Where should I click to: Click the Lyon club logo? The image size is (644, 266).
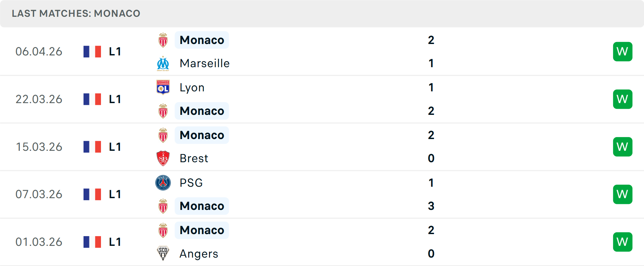163,87
